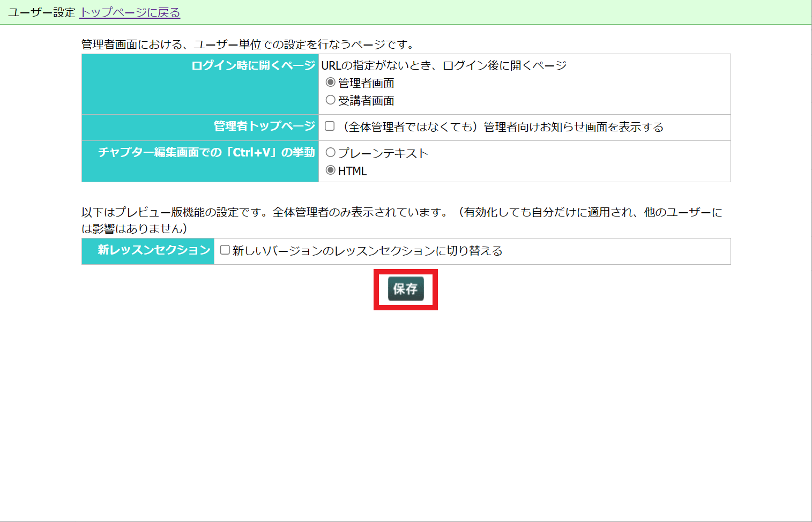This screenshot has height=522, width=812.
Task: Click the 管理者トップページ header cell
Action: click(200, 128)
